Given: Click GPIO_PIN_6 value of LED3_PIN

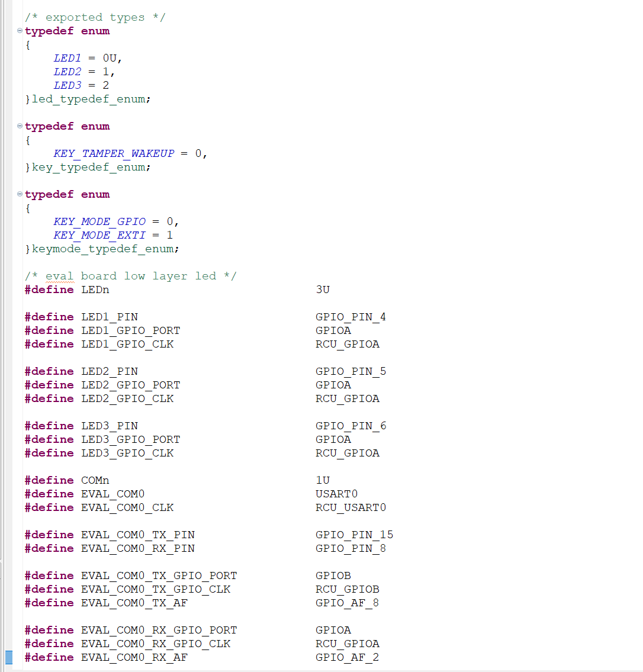Looking at the screenshot, I should (x=351, y=426).
